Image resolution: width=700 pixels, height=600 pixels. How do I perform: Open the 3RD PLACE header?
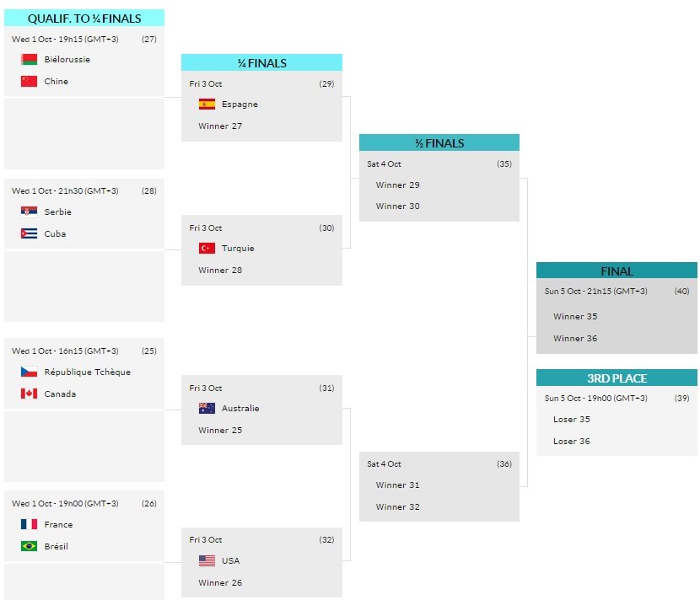(x=617, y=378)
